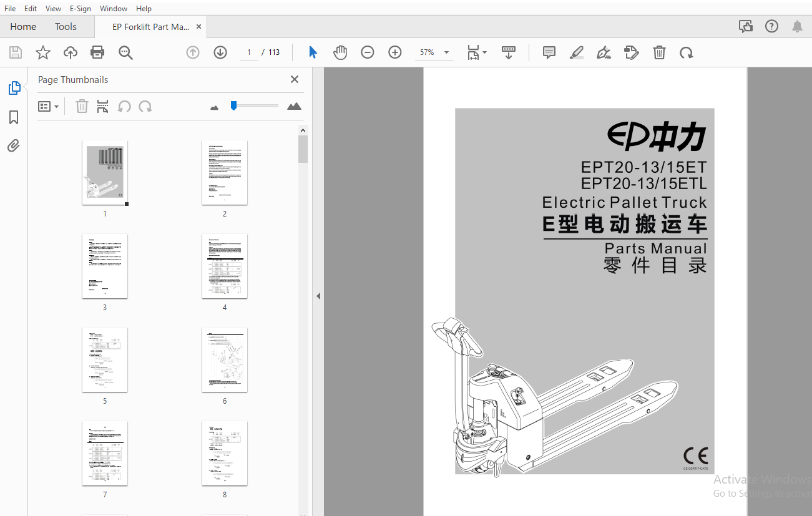Go to next page arrow
The image size is (812, 516).
[220, 52]
